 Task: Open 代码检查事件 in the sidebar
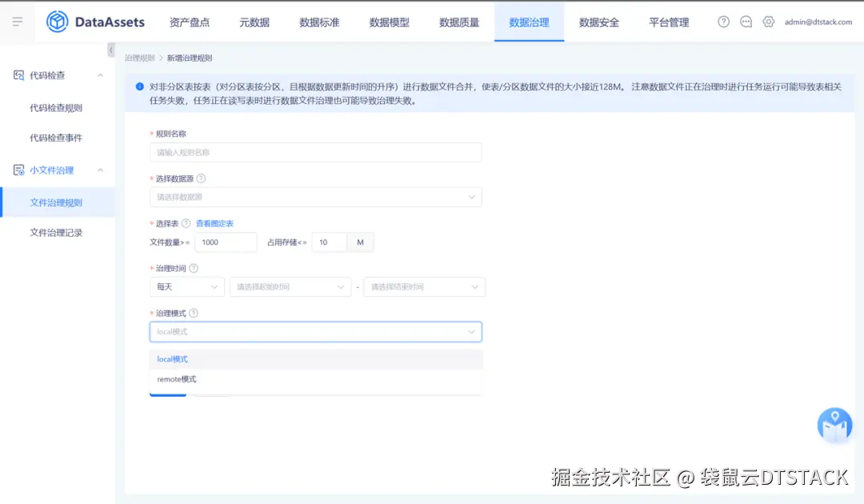point(58,138)
